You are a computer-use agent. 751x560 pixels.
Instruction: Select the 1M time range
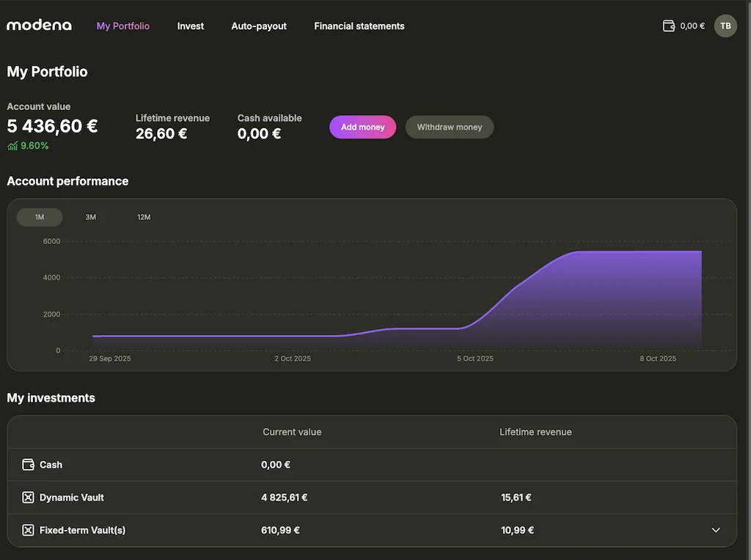click(39, 217)
